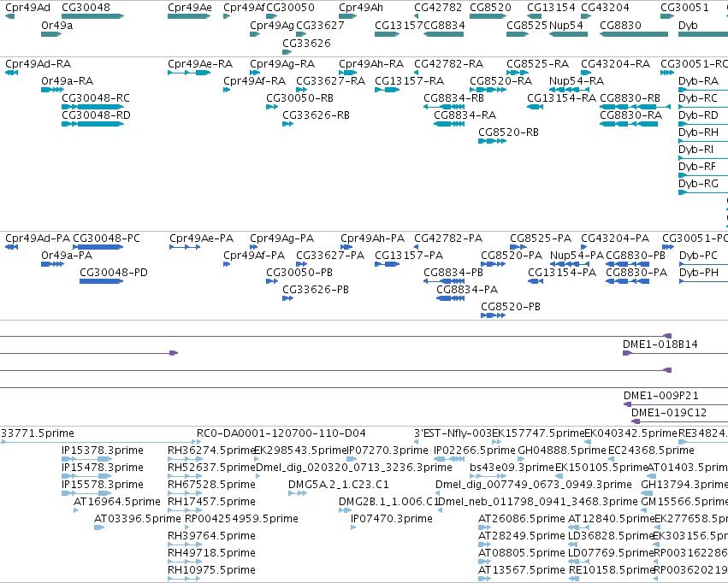Select the DMG5A.2_1.C23.C1 label

pyautogui.click(x=339, y=485)
